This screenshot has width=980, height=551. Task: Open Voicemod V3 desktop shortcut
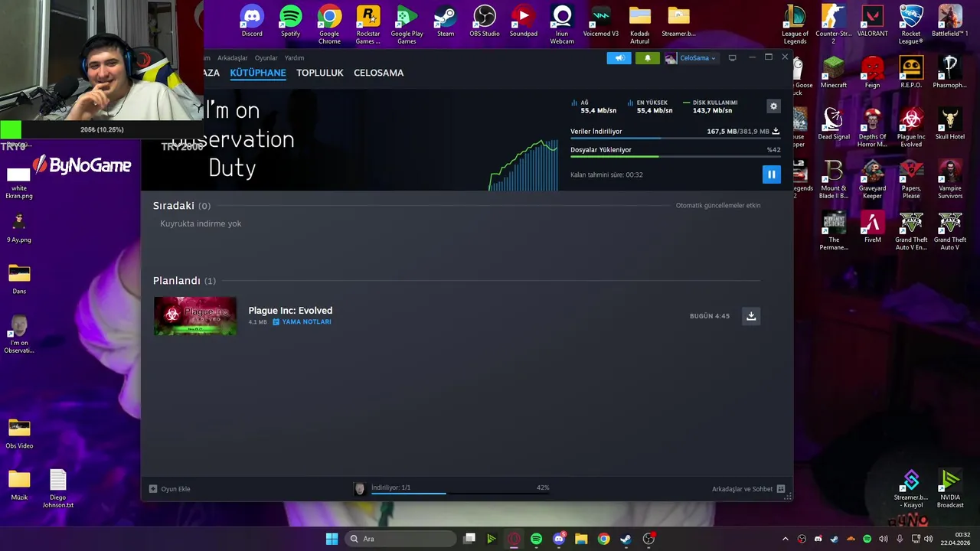(x=601, y=21)
